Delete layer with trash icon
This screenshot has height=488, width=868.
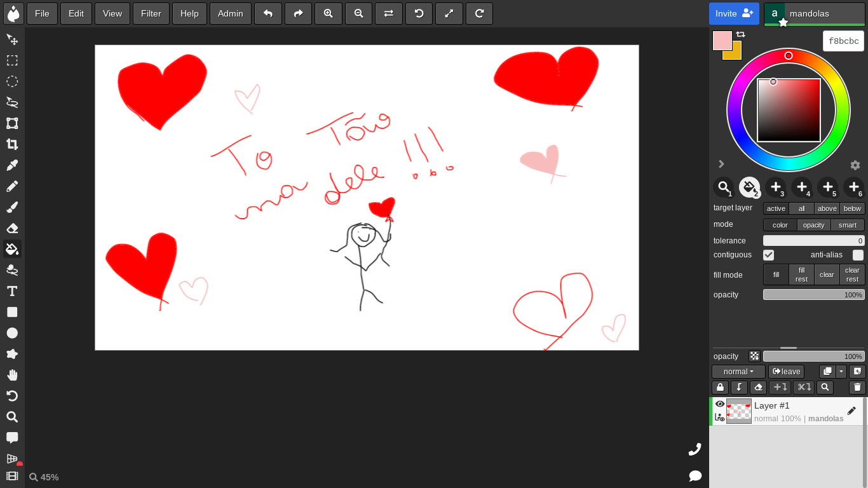[x=857, y=388]
